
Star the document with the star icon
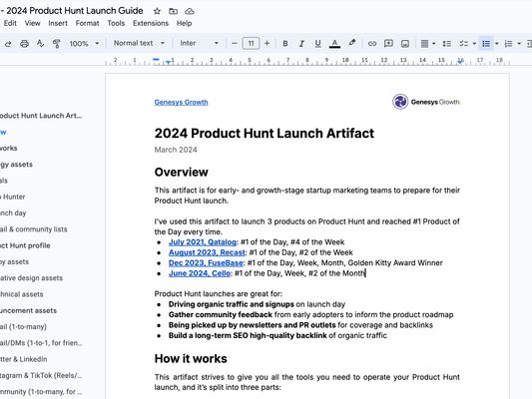[x=157, y=11]
